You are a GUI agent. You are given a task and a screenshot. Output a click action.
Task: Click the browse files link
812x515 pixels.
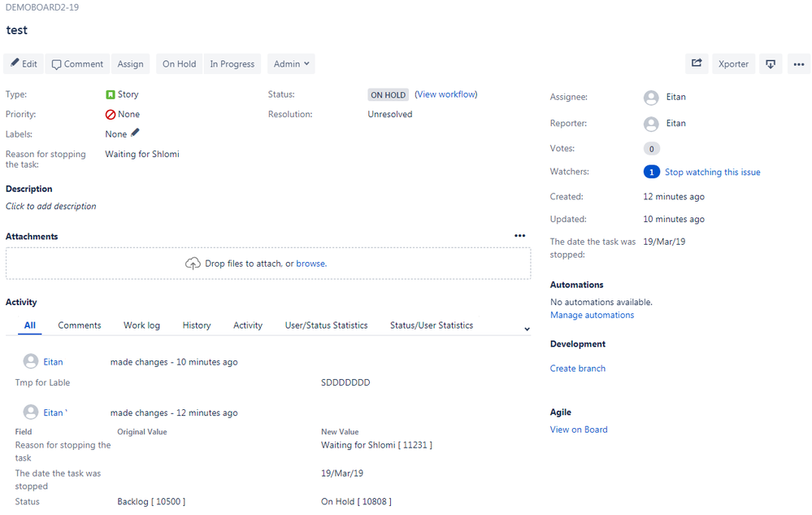click(x=311, y=264)
